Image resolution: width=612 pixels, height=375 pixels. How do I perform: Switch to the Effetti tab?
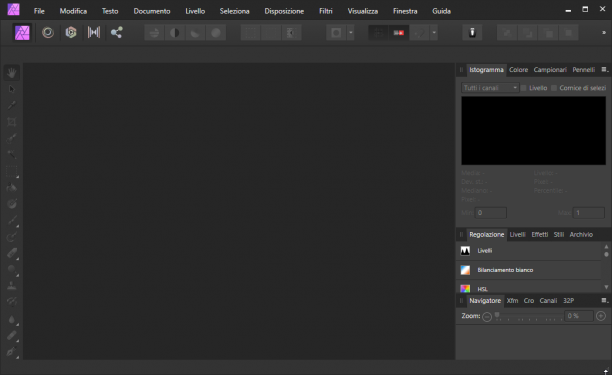[540, 235]
